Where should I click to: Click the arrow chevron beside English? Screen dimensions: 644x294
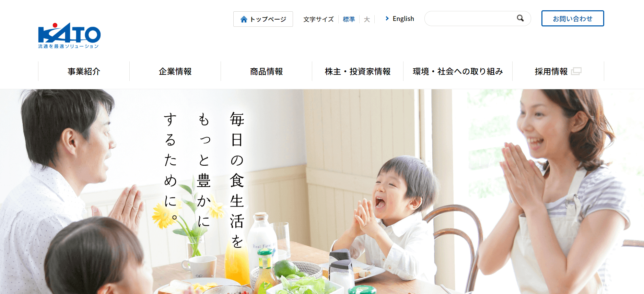point(387,19)
